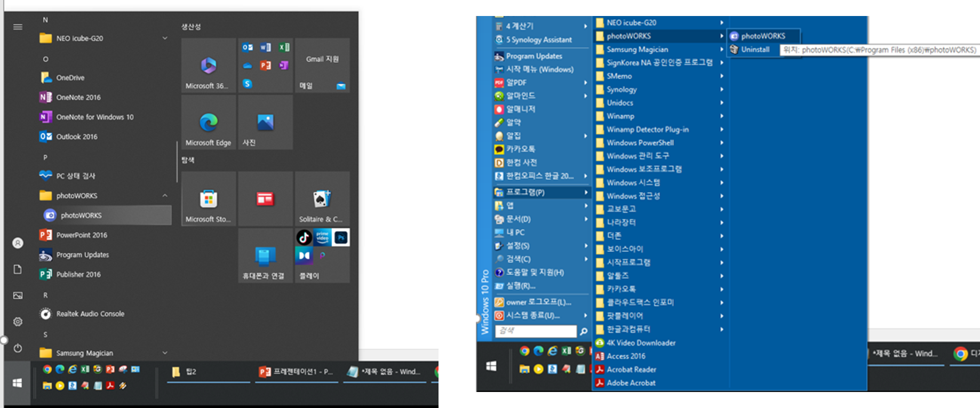Open 설정(S) in classic Start menu
This screenshot has height=408, width=980.
pos(542,246)
